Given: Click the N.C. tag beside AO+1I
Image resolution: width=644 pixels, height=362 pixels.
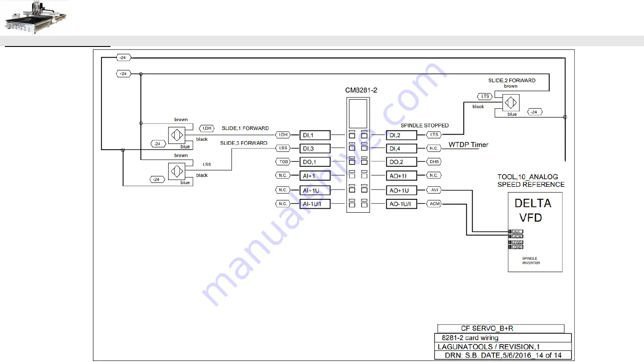Looking at the screenshot, I should click(434, 176).
